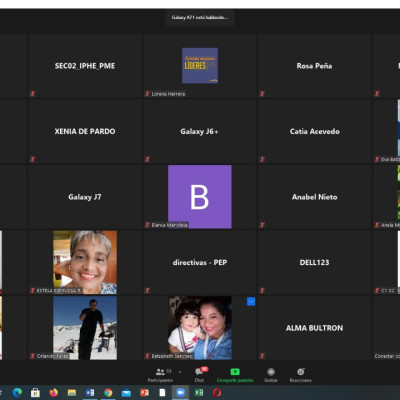Click muted mic icon on XENIA DE PARDO tile
This screenshot has width=400, height=400.
tap(32, 159)
